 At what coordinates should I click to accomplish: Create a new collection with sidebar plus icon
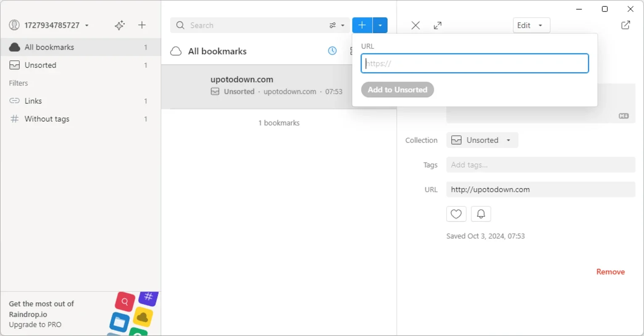click(x=142, y=25)
